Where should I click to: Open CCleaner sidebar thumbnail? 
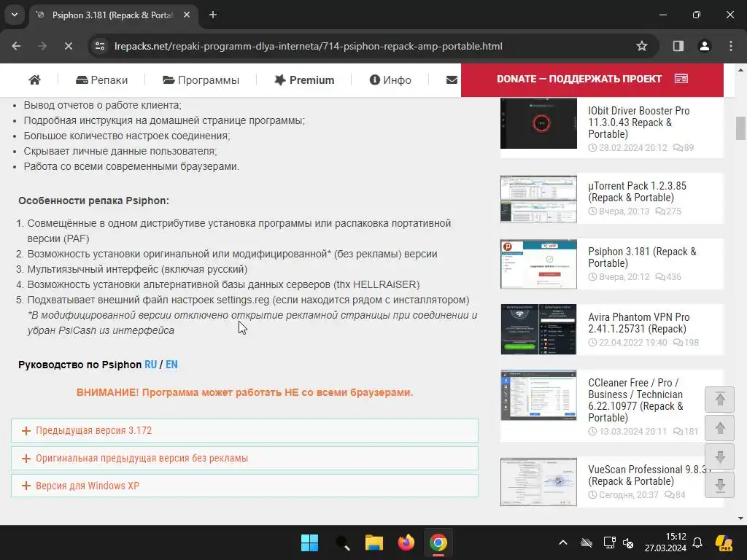538,395
